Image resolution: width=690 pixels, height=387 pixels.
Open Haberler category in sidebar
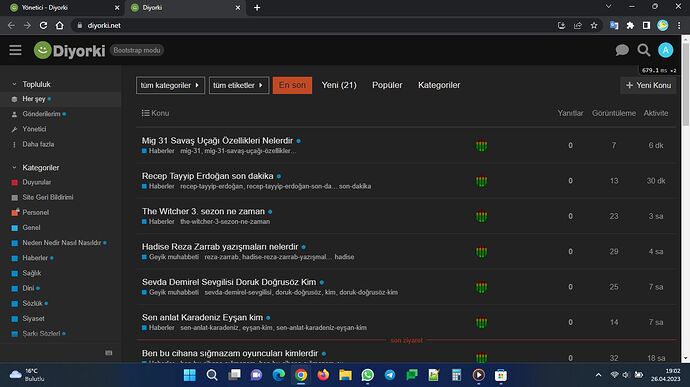tap(35, 258)
